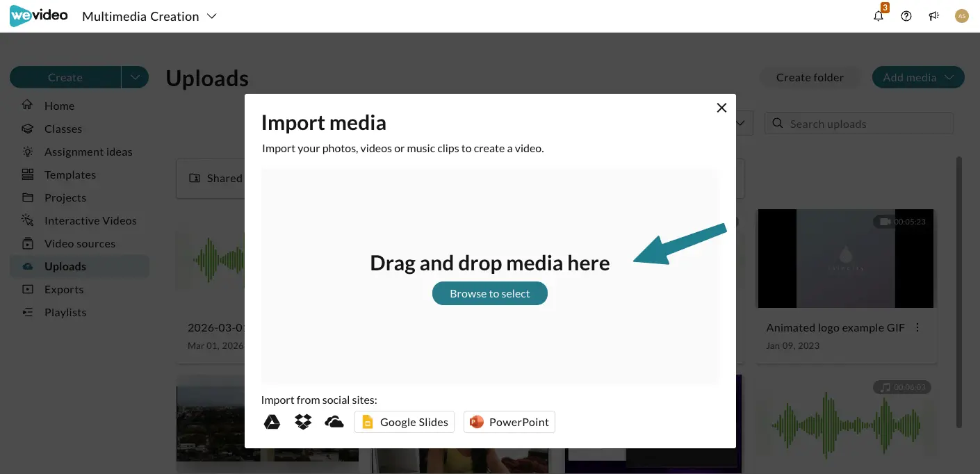Screen dimensions: 980x474
Task: Click the Templates grid icon
Action: [28, 174]
